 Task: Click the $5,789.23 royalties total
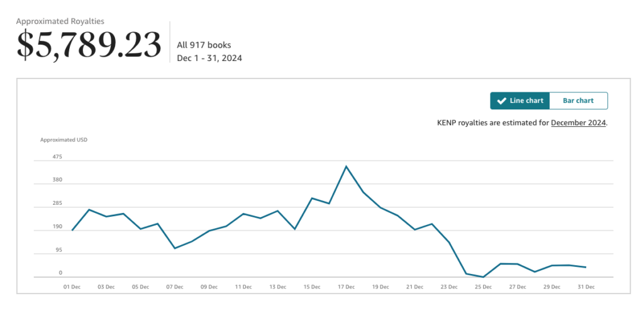[x=89, y=45]
